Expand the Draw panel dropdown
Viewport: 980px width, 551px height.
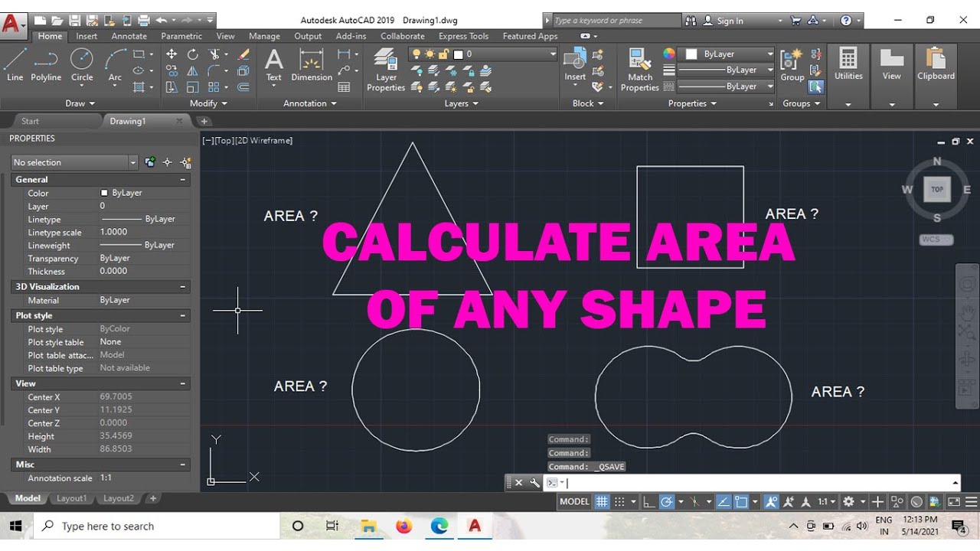[x=80, y=103]
